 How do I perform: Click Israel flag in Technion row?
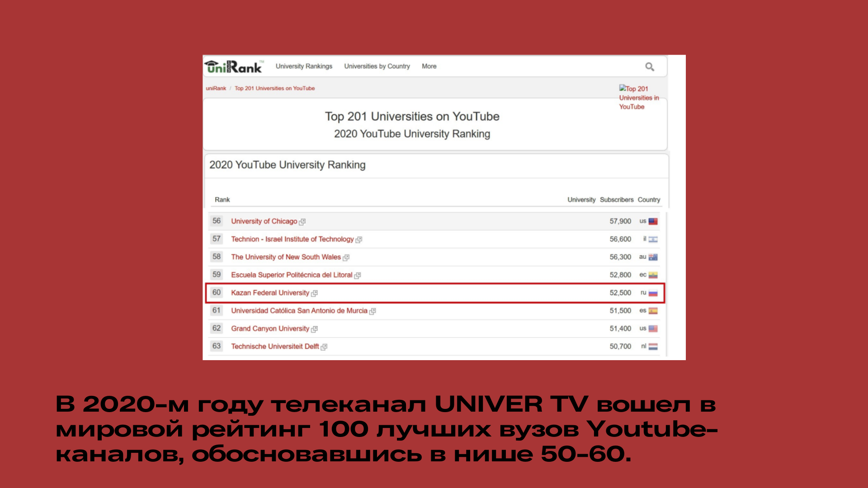click(653, 239)
